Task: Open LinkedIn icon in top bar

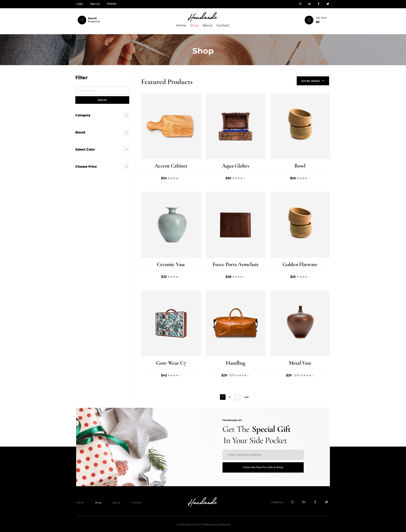Action: (309, 4)
